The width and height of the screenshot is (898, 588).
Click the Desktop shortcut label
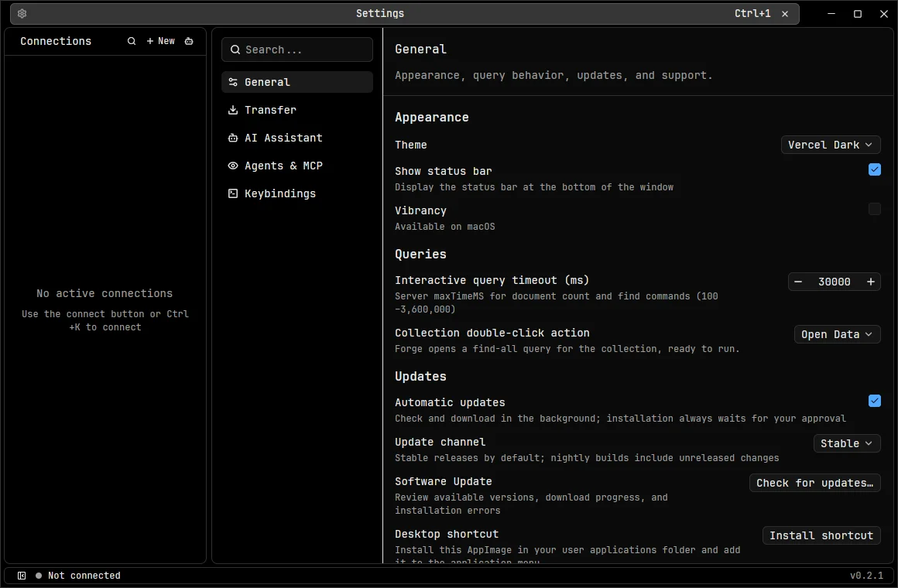pyautogui.click(x=447, y=534)
